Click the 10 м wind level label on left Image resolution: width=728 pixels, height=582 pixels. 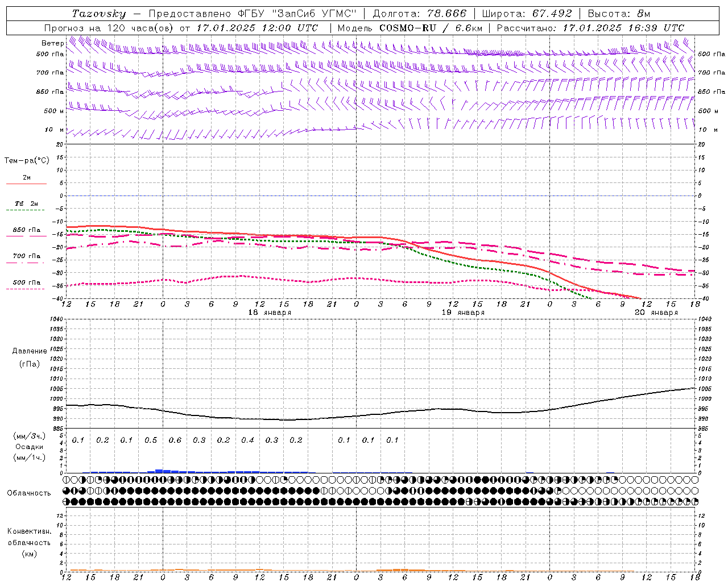click(x=54, y=130)
